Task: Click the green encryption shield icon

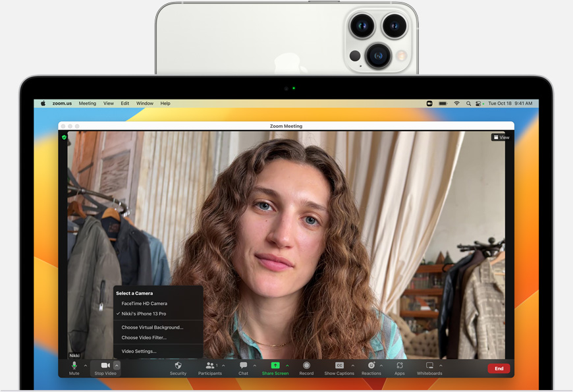Action: tap(65, 138)
